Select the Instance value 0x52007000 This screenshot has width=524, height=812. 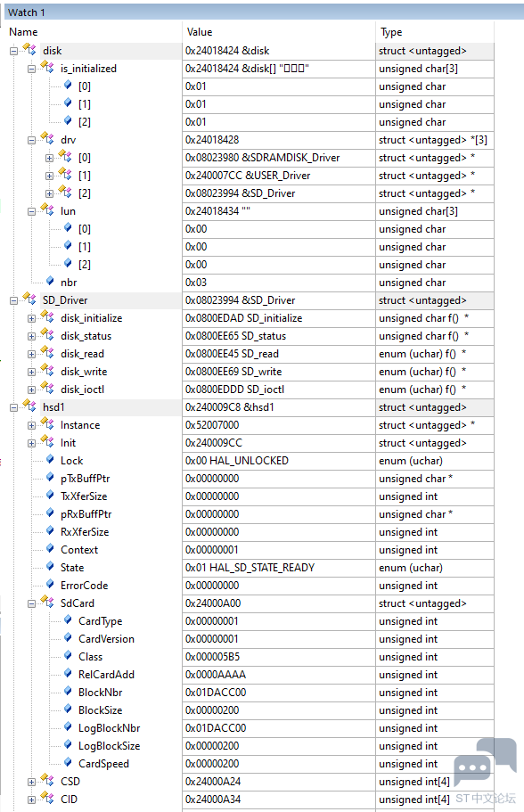click(x=212, y=425)
